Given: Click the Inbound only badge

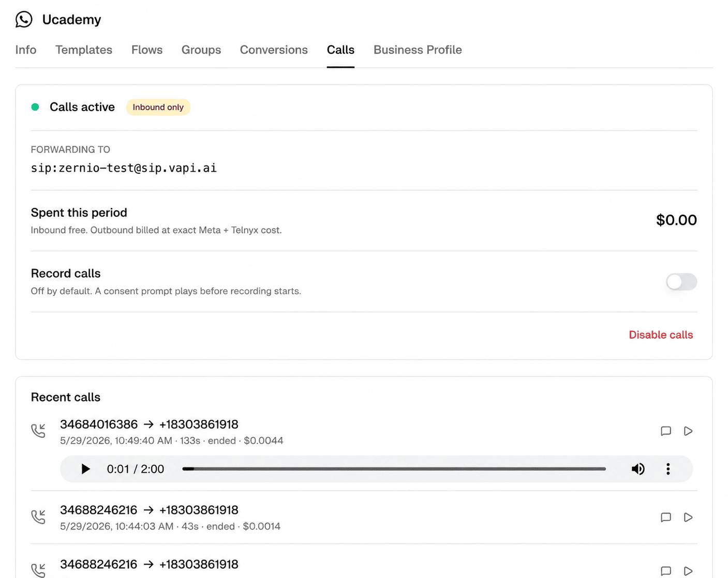Looking at the screenshot, I should pos(158,108).
